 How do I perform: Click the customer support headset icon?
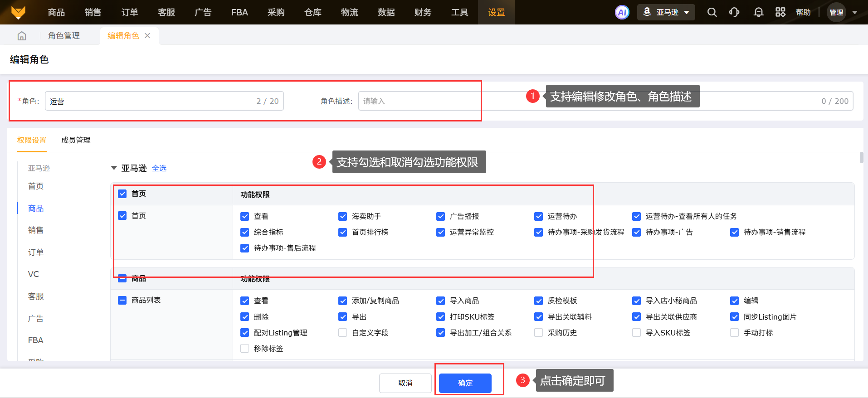click(734, 12)
